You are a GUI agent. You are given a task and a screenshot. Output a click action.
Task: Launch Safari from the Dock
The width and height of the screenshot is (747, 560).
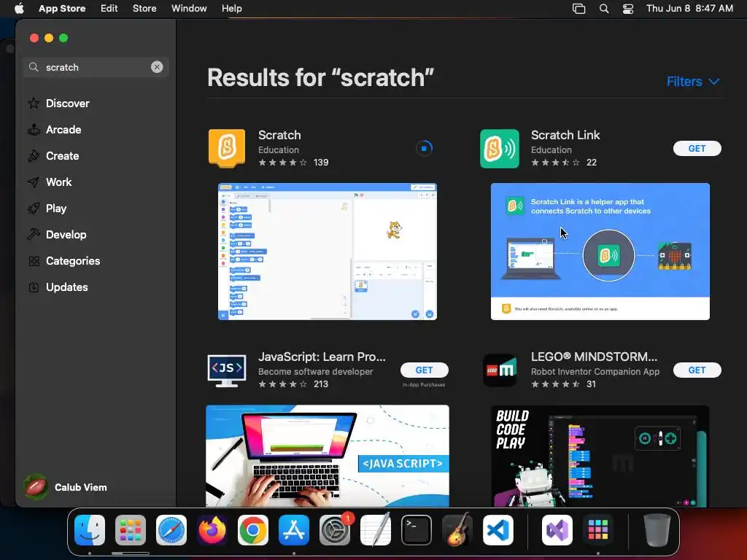(x=171, y=530)
